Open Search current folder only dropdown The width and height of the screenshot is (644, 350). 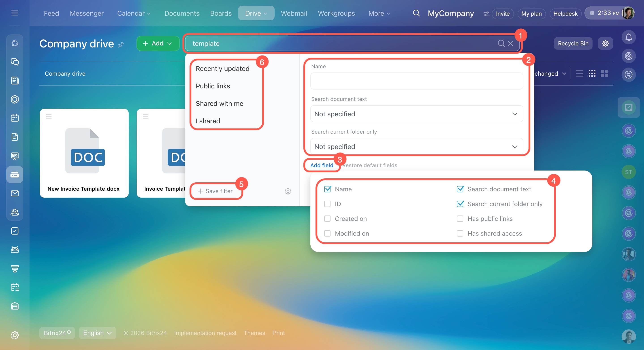[x=416, y=147]
